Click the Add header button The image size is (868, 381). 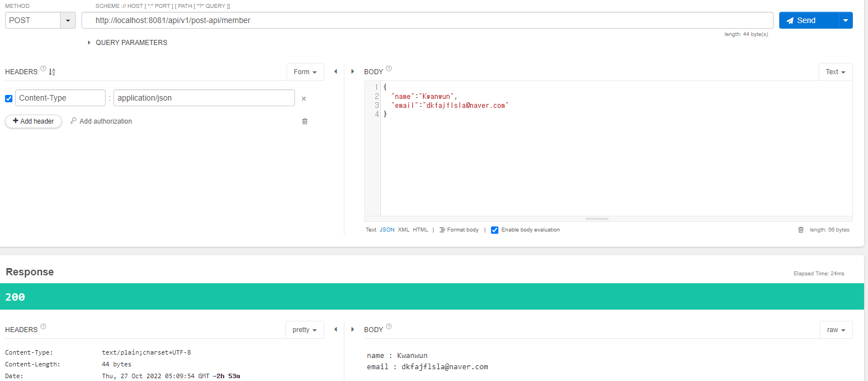(x=34, y=121)
